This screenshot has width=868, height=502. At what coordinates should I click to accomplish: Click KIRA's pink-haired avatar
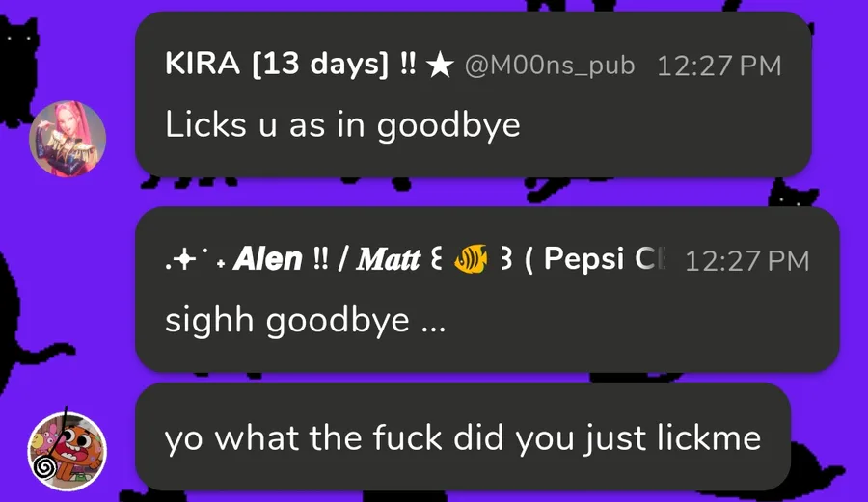pyautogui.click(x=68, y=139)
